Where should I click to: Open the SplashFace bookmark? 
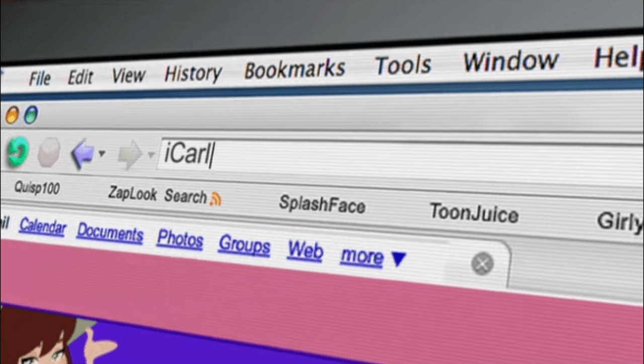(322, 204)
